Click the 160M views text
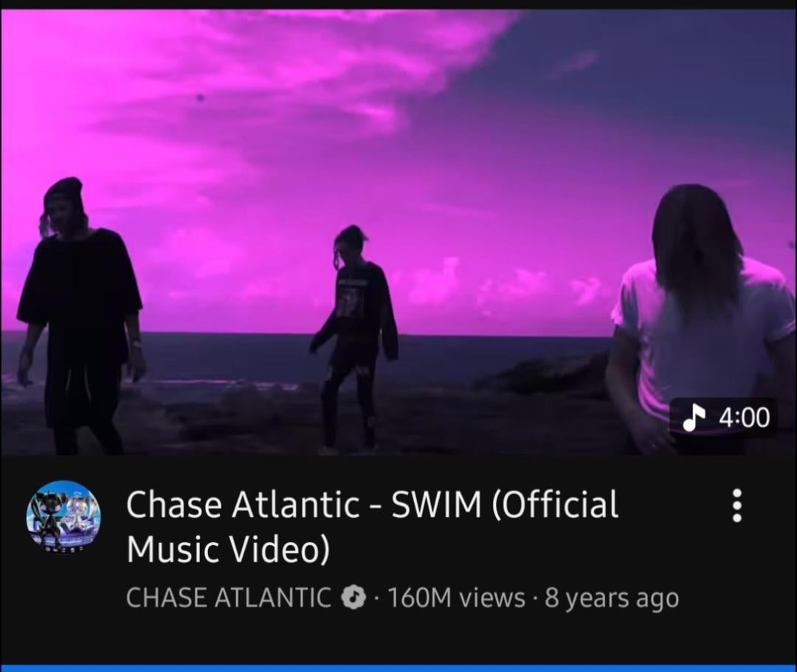The width and height of the screenshot is (797, 672). point(457,597)
